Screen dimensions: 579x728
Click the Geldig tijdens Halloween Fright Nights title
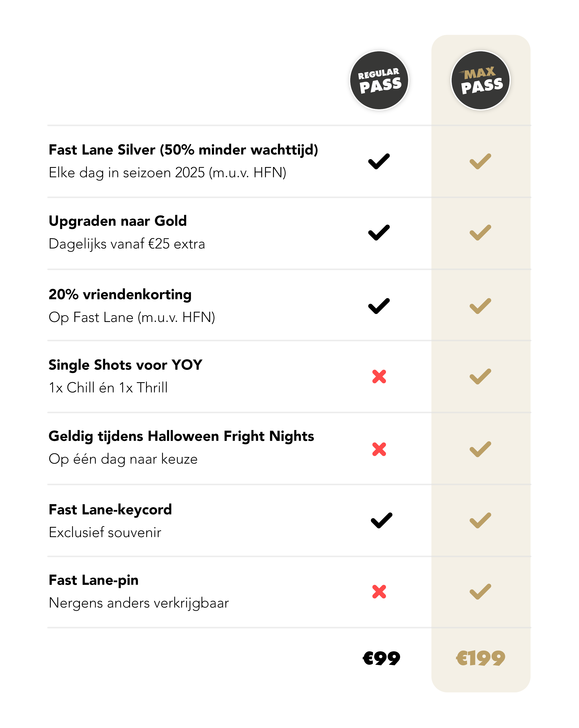[x=181, y=436]
